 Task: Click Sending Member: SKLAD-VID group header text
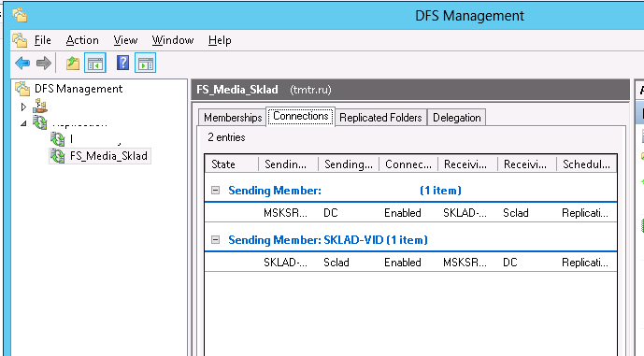tap(328, 240)
